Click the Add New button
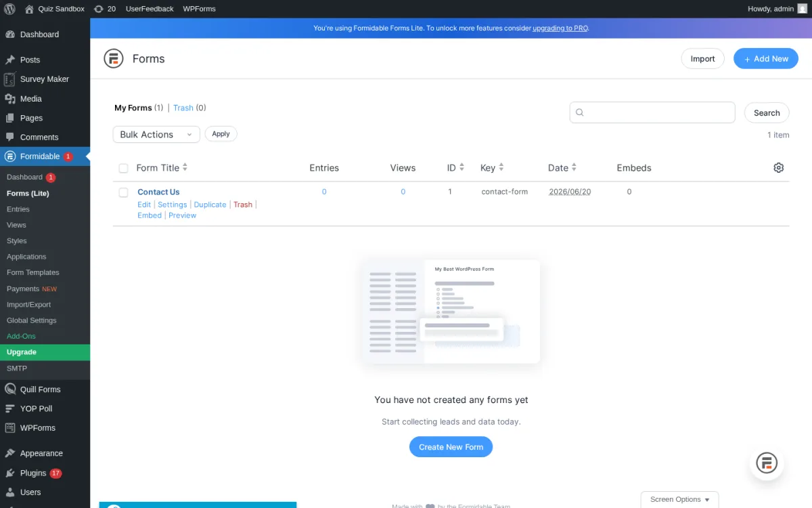 click(x=766, y=59)
